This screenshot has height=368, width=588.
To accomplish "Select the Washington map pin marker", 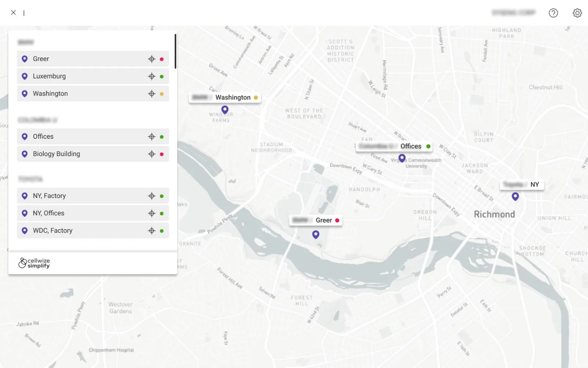I will point(225,110).
